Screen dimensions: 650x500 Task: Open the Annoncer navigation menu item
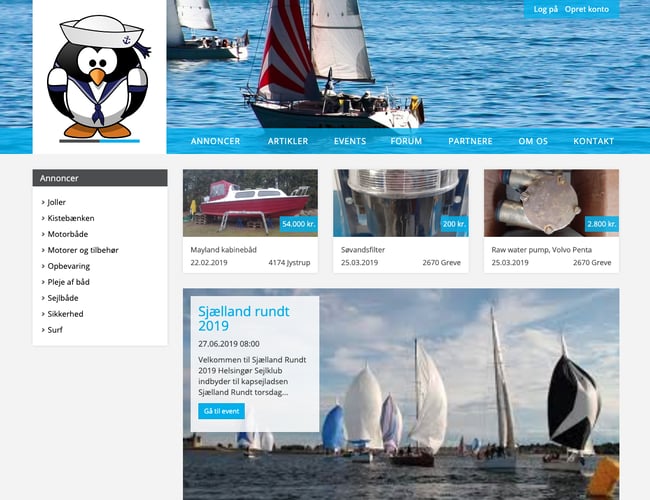pyautogui.click(x=215, y=141)
